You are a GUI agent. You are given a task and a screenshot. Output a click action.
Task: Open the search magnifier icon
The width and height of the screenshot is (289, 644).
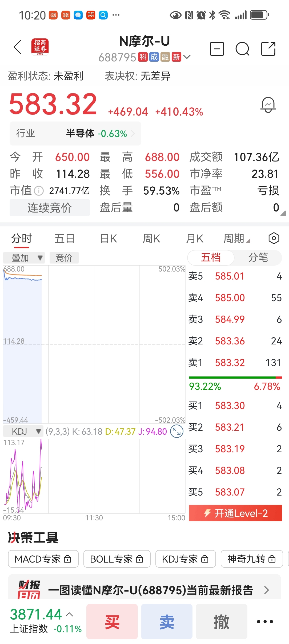coord(243,49)
